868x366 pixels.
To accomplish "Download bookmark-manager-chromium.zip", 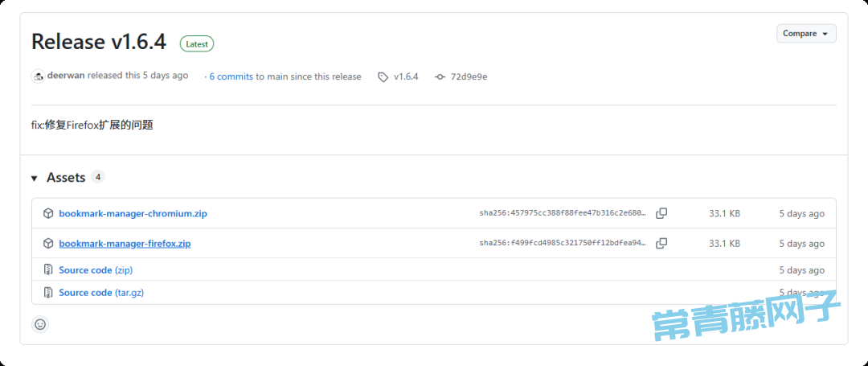I will pyautogui.click(x=133, y=214).
